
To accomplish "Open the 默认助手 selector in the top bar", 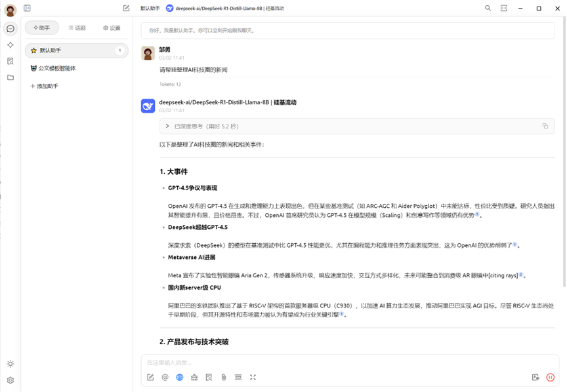I will tap(150, 8).
